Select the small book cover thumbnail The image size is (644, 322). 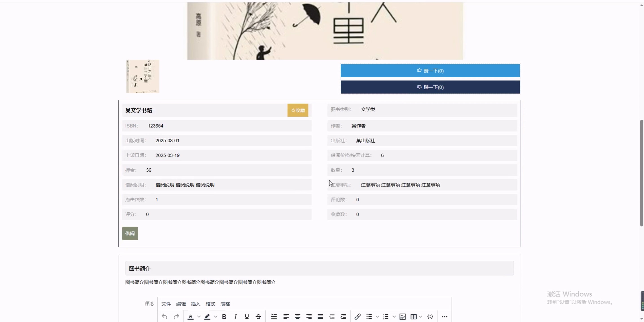(143, 77)
